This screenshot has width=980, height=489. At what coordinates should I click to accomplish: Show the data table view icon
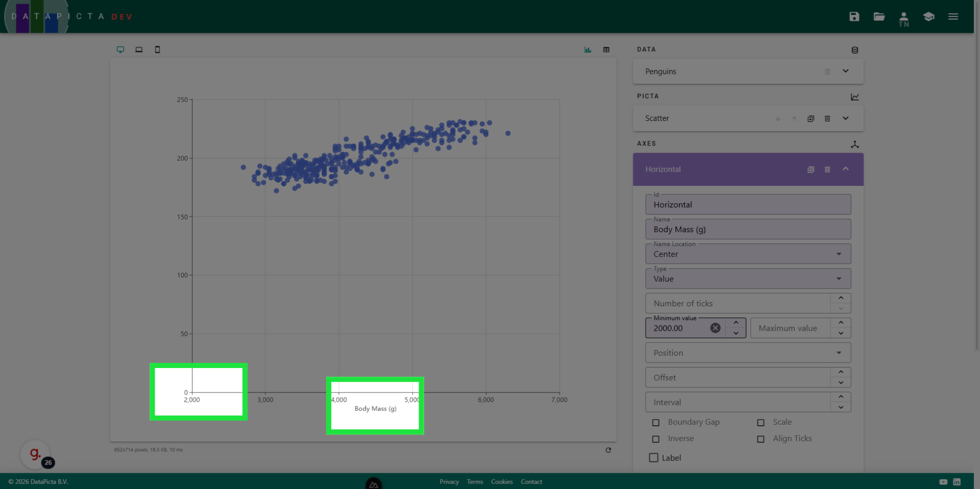point(606,50)
